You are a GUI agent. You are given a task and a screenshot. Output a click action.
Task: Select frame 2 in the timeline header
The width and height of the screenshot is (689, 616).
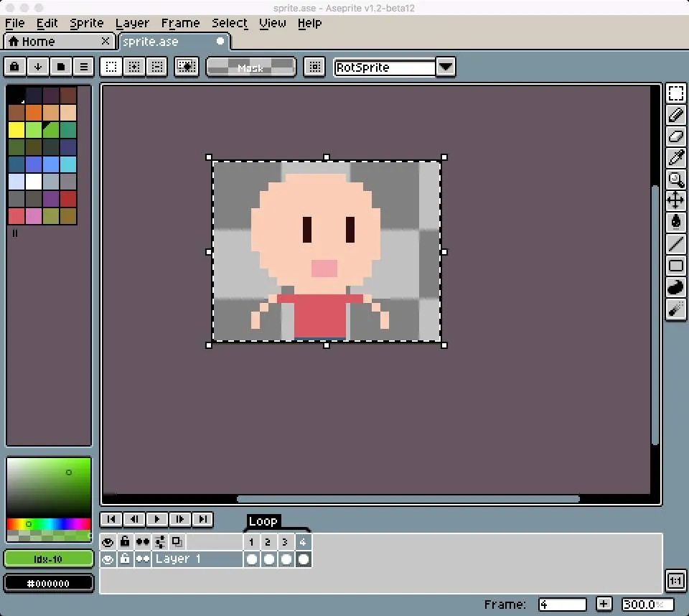tap(268, 542)
